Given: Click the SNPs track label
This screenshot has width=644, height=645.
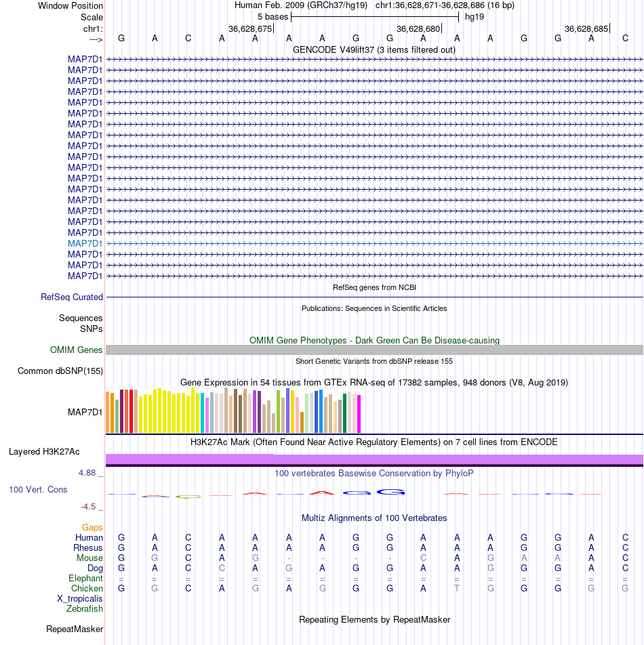Looking at the screenshot, I should [92, 329].
